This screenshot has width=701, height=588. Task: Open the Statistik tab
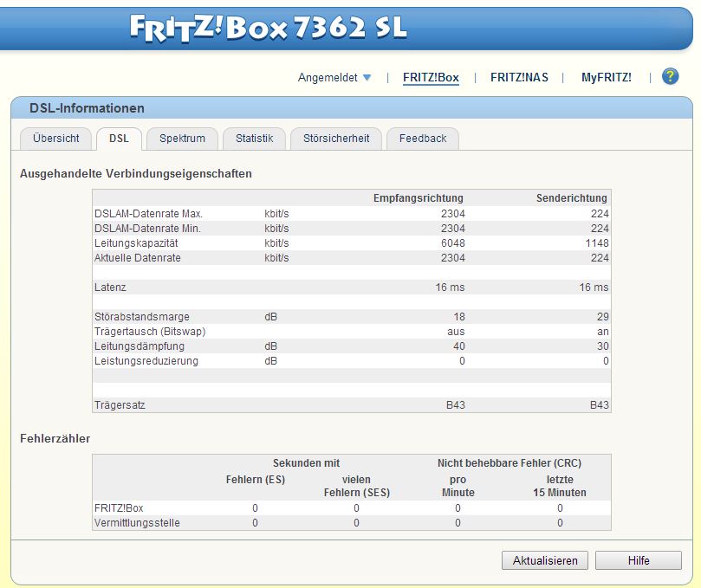point(254,139)
